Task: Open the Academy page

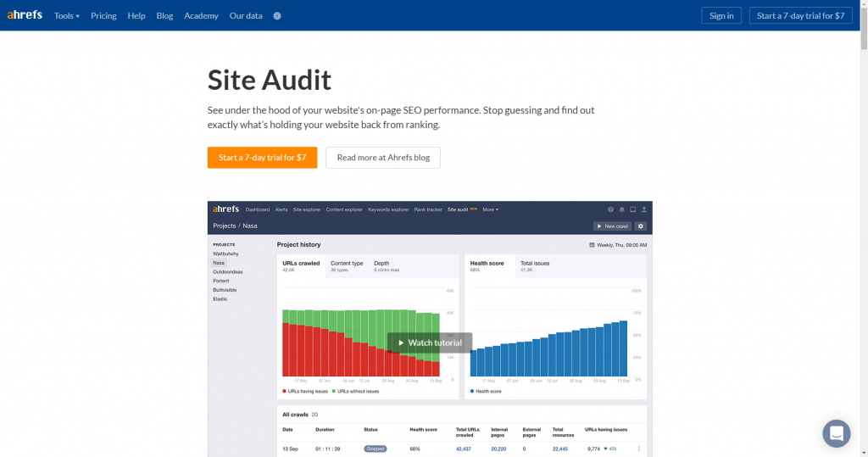Action: coord(201,15)
